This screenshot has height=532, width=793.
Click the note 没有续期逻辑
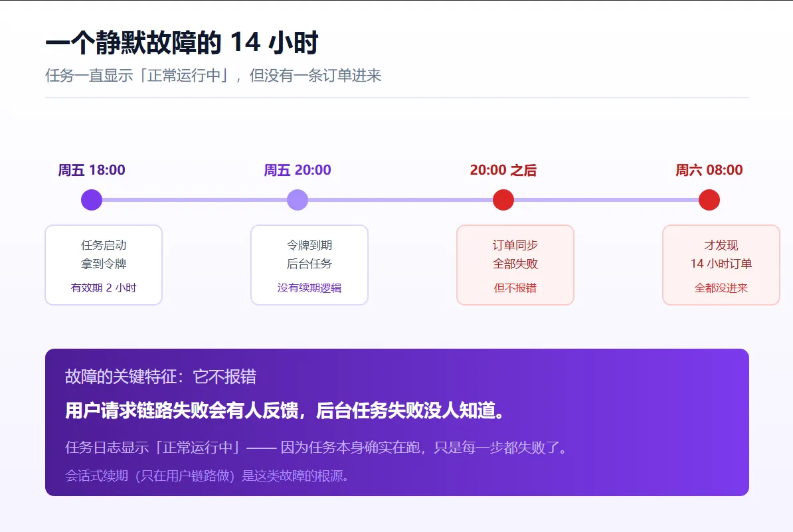pos(309,288)
